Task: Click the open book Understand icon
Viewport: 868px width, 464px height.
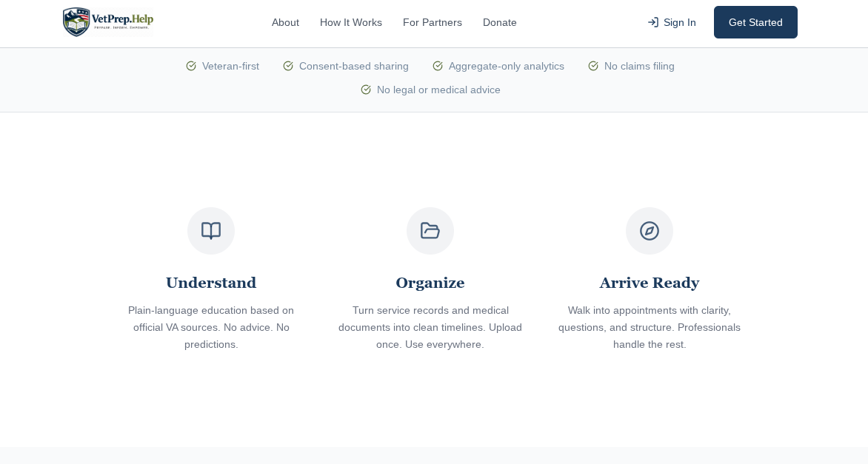Action: click(x=211, y=231)
